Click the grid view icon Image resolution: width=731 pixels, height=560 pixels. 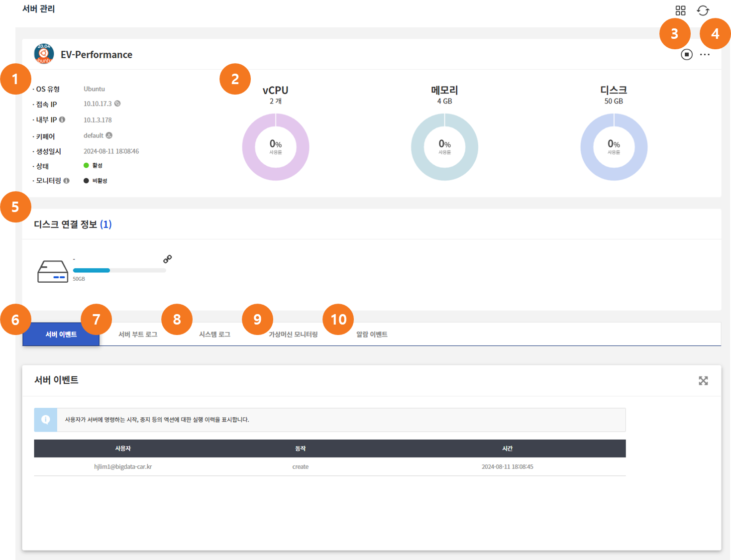(x=680, y=10)
